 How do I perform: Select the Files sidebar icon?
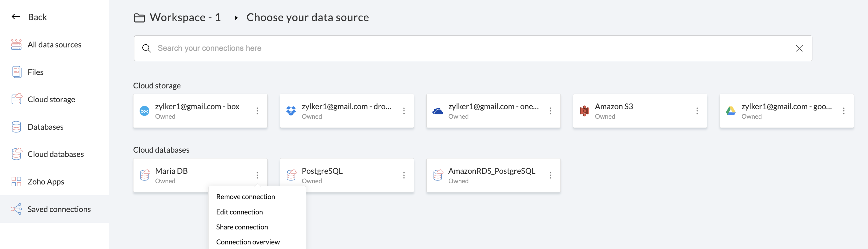16,72
